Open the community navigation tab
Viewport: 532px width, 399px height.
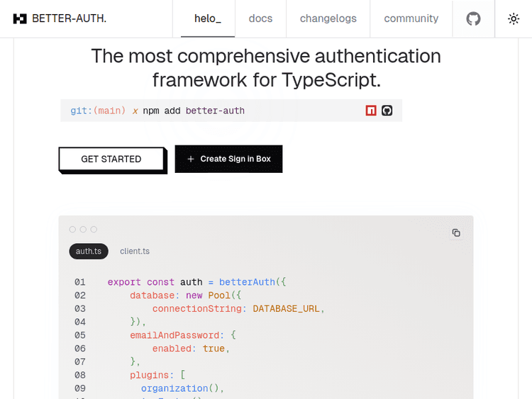411,18
